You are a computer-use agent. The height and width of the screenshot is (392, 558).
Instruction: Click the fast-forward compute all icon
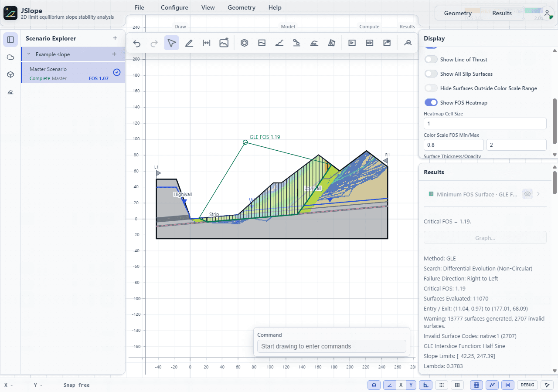click(x=369, y=43)
